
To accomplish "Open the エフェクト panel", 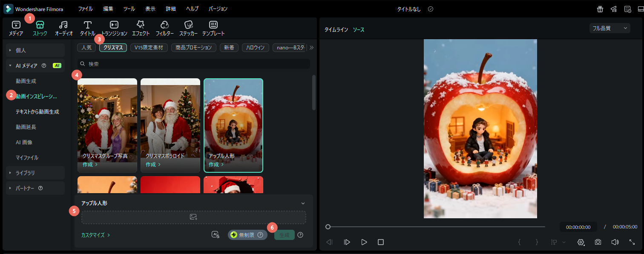I will point(141,28).
